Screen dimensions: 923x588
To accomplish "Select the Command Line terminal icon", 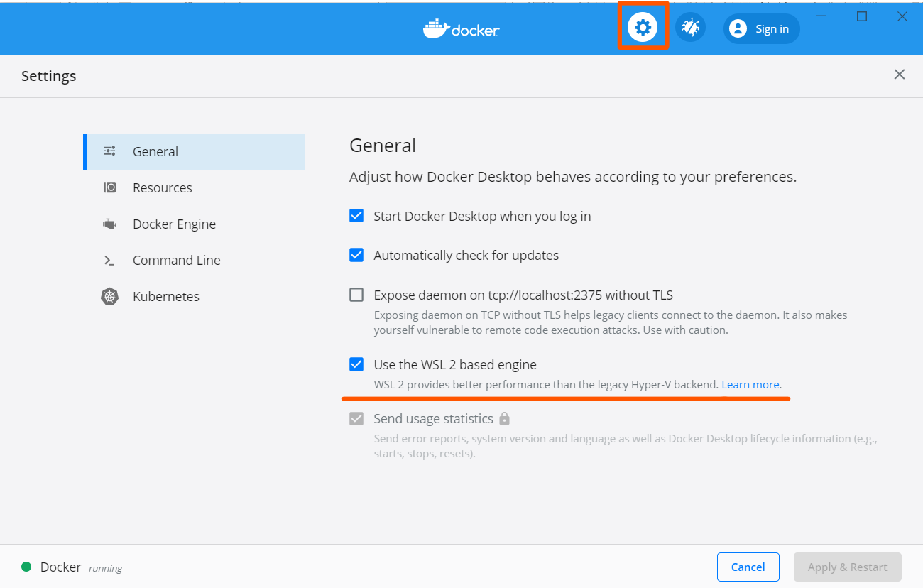I will click(x=109, y=259).
